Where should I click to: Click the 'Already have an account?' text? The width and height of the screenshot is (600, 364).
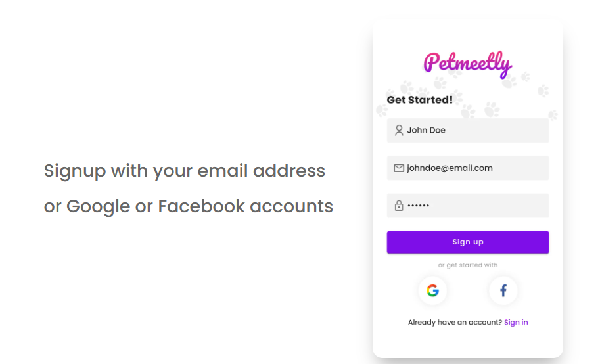click(x=455, y=323)
